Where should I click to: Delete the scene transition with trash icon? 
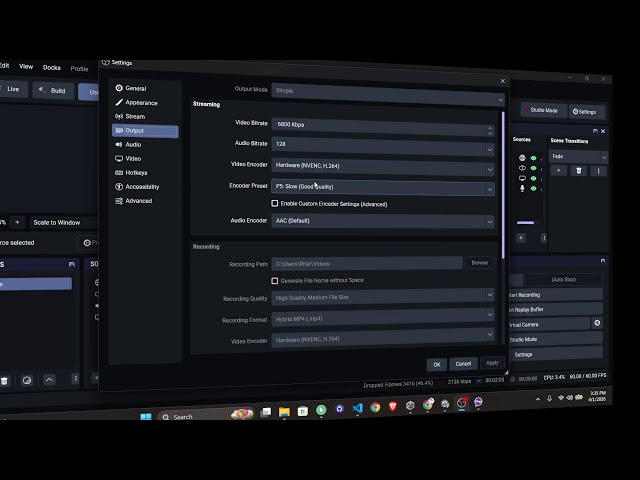tap(578, 171)
